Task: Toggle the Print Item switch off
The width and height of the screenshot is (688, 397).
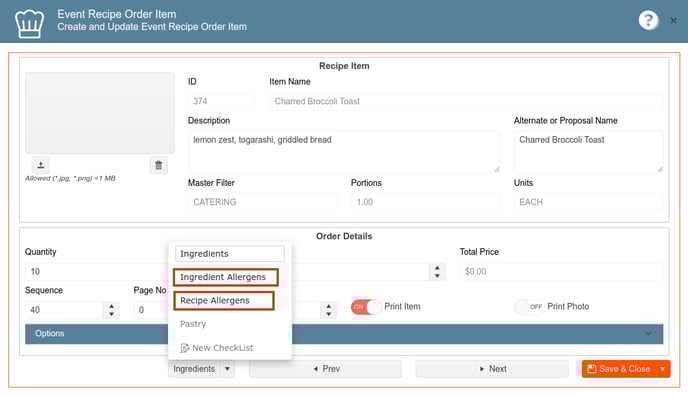Action: coord(366,307)
